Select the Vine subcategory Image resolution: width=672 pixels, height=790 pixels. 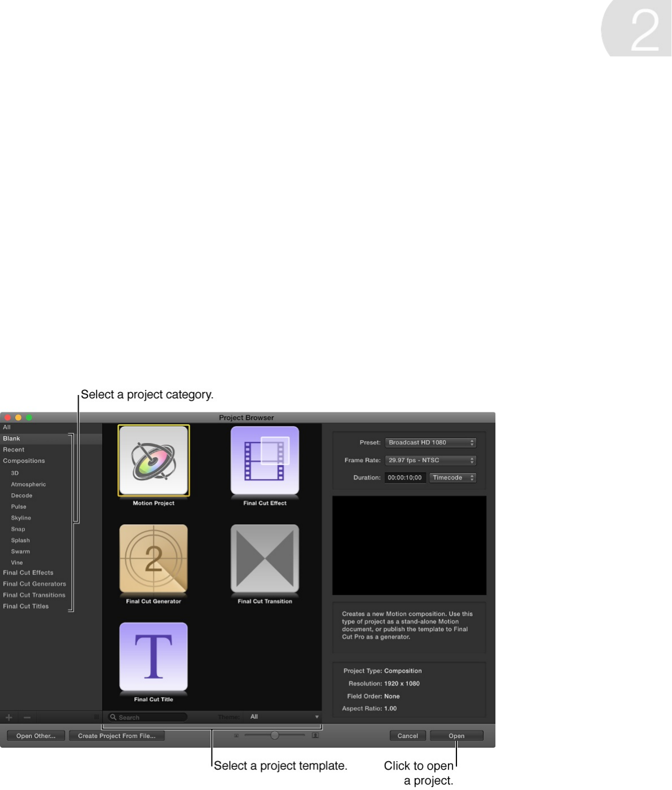click(x=17, y=563)
